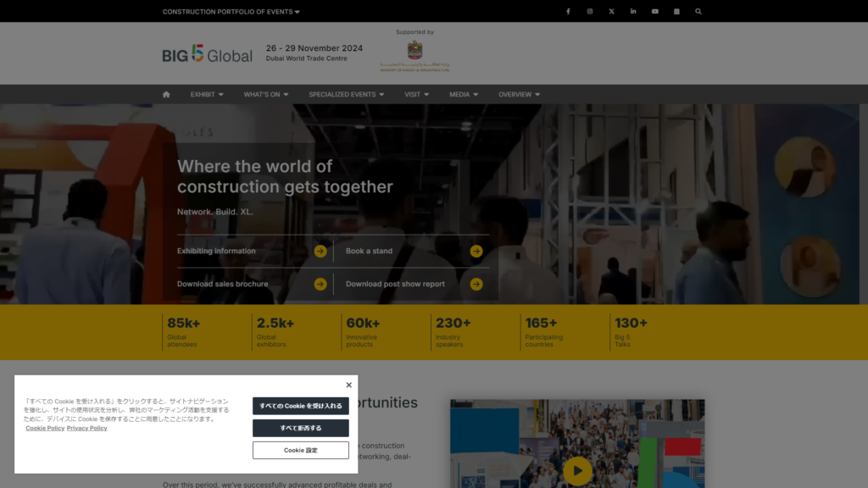Viewport: 868px width, 488px height.
Task: Click the Dubai World Trade Centre text
Action: pos(307,58)
